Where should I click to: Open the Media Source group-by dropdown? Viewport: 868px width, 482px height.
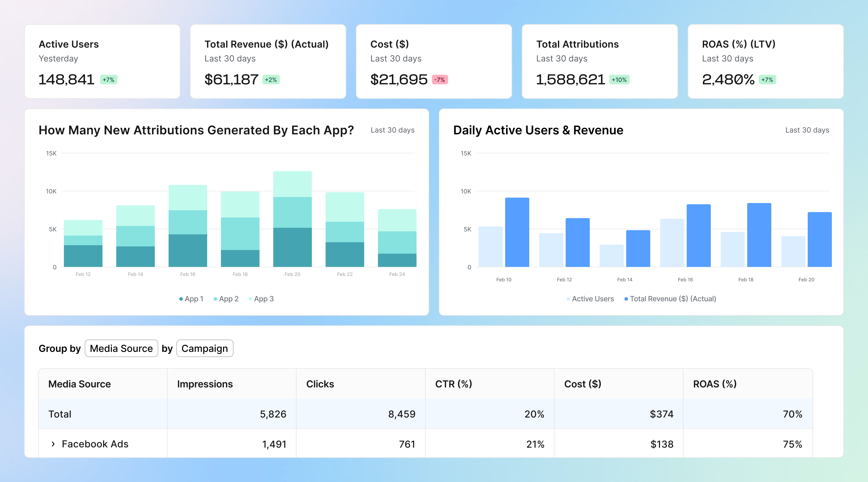121,348
